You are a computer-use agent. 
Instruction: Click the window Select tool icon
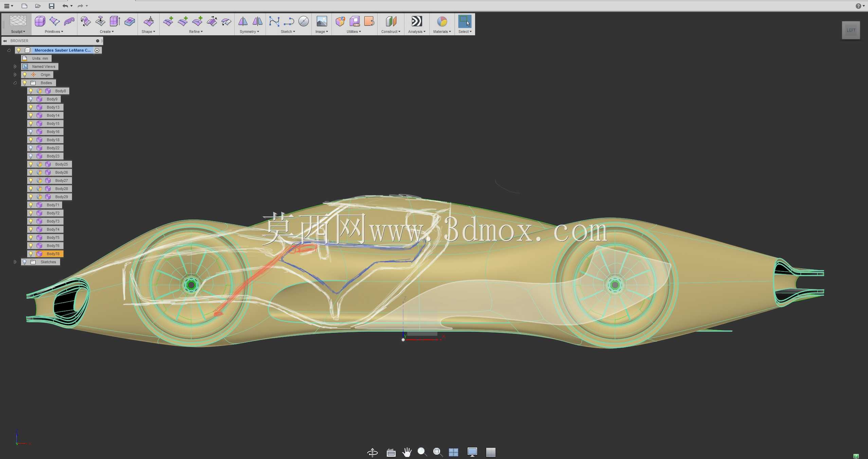pos(465,21)
